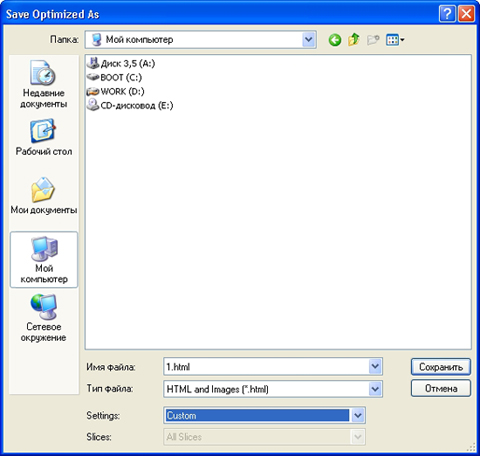
Task: Select the BOOT (C:) drive
Action: pos(114,77)
